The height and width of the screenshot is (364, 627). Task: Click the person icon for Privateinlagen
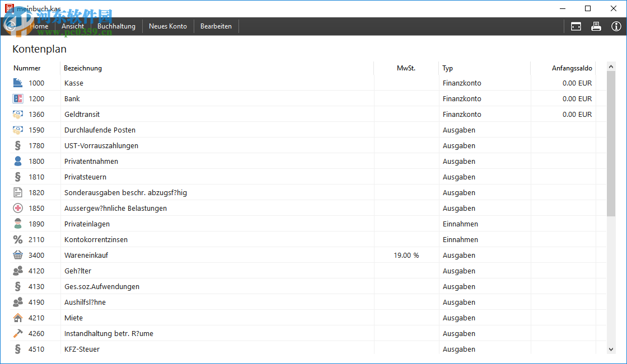pyautogui.click(x=17, y=224)
